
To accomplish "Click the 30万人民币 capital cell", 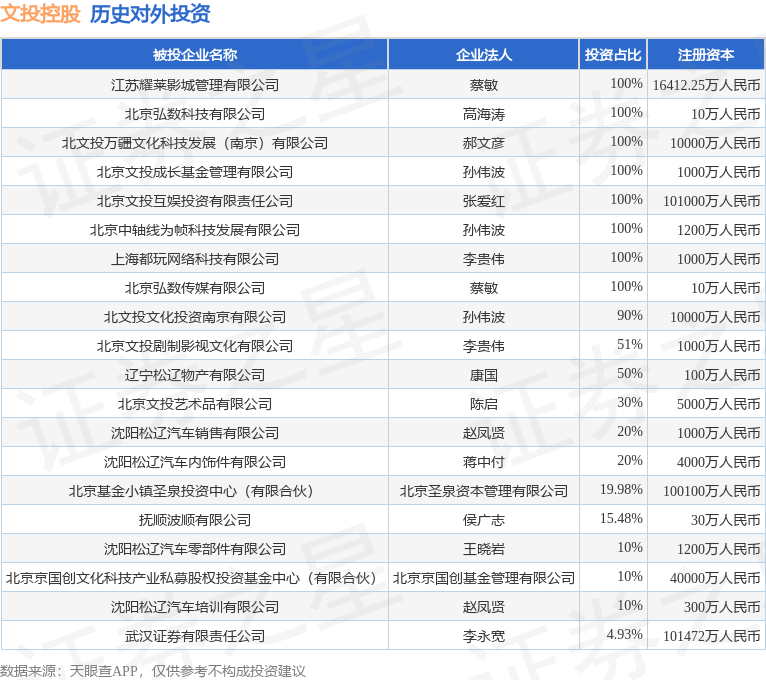I will click(x=706, y=520).
